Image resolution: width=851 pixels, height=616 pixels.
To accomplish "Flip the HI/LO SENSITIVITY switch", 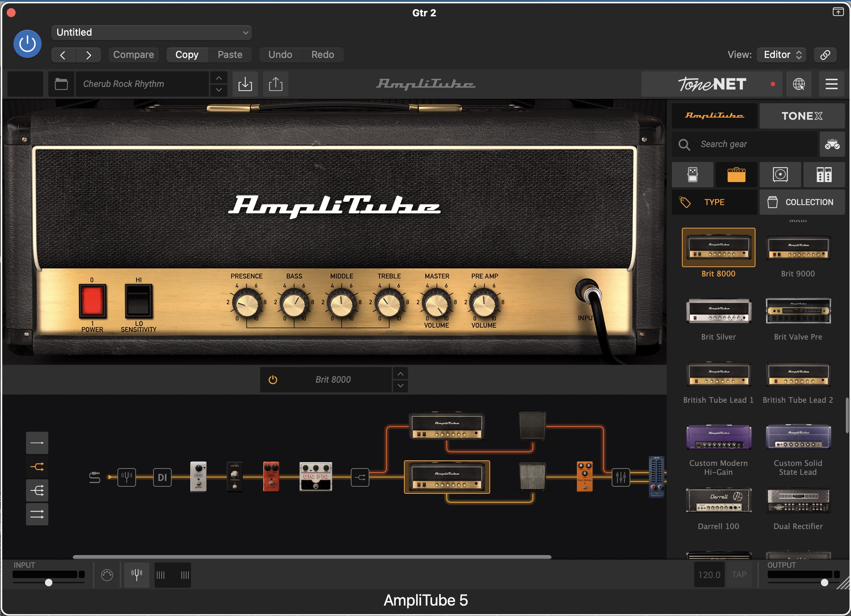I will (x=139, y=301).
